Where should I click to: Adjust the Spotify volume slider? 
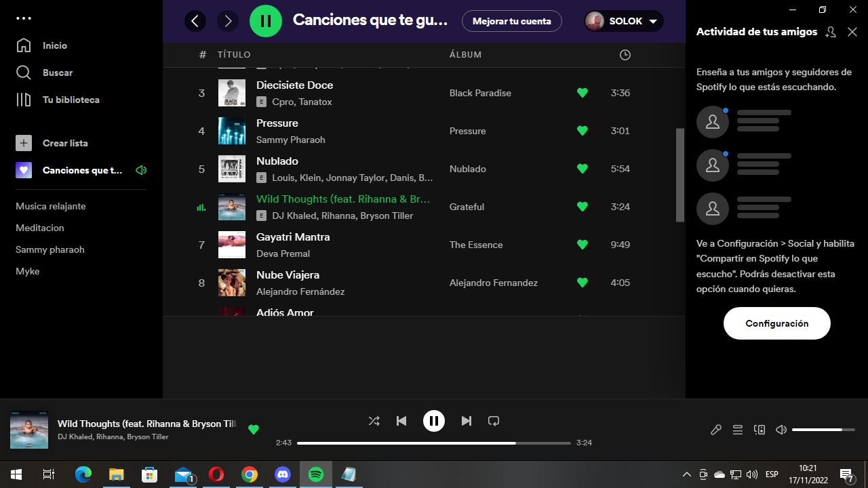[x=823, y=430]
